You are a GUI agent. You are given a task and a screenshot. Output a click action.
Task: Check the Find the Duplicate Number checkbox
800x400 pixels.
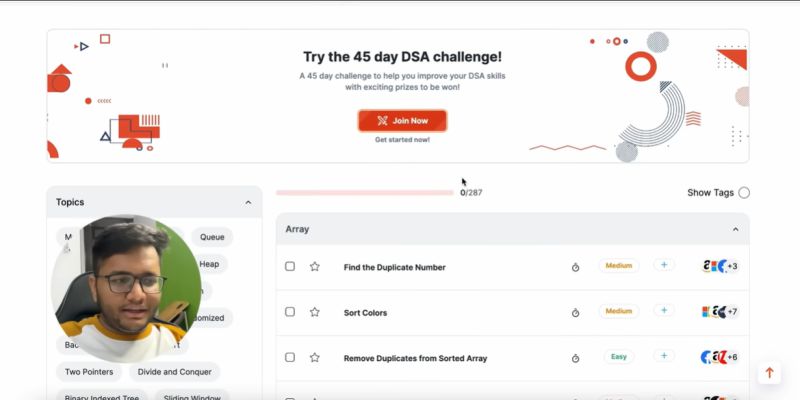290,266
